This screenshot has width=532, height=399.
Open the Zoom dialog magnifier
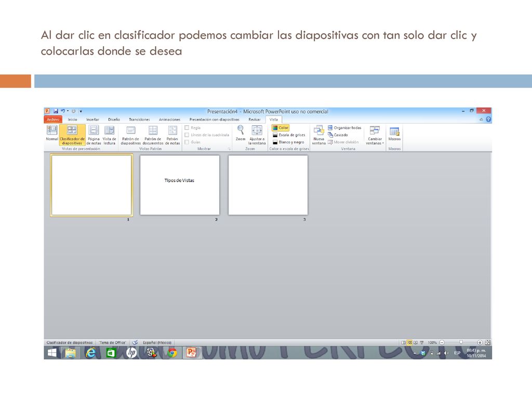pyautogui.click(x=241, y=133)
